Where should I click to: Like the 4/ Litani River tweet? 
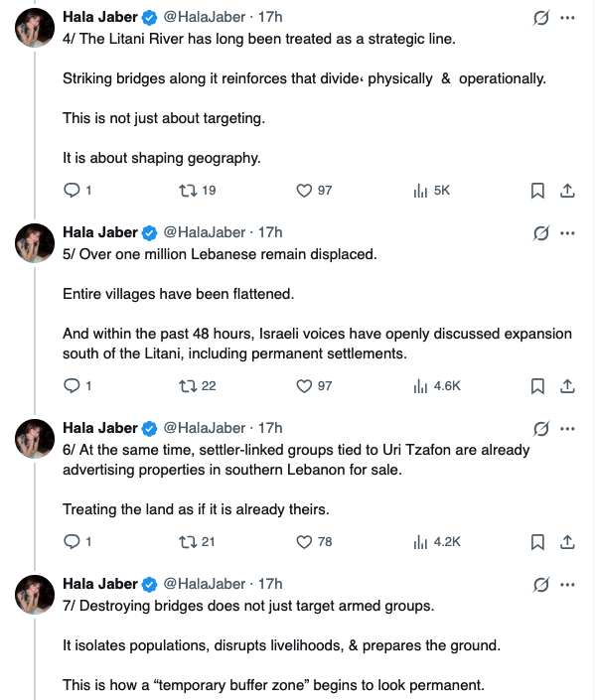pyautogui.click(x=305, y=190)
